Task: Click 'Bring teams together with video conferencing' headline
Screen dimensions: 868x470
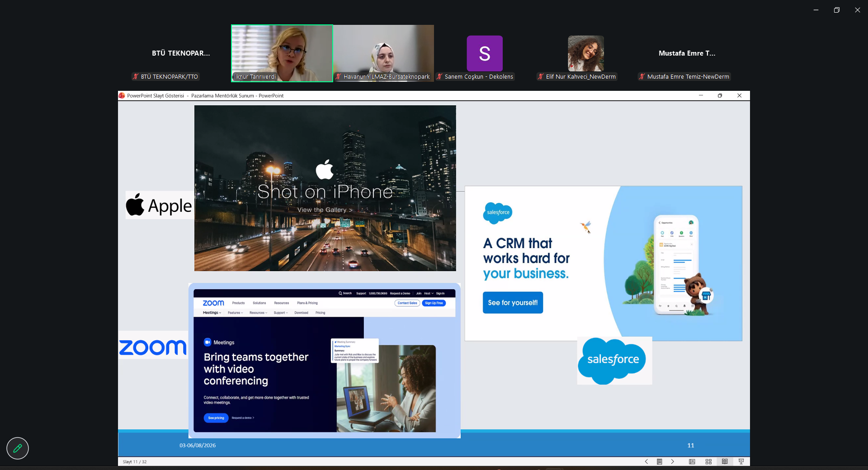Action: 256,369
